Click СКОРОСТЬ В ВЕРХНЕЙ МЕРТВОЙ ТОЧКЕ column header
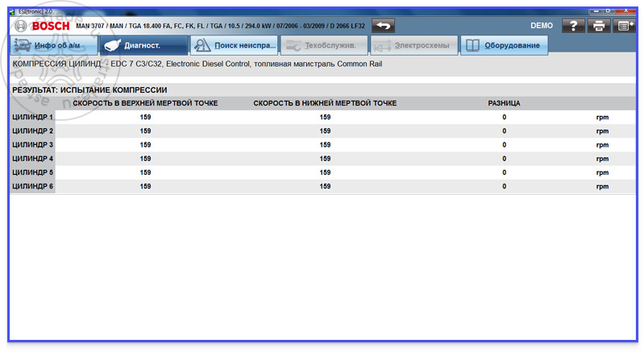The image size is (644, 352). [145, 103]
